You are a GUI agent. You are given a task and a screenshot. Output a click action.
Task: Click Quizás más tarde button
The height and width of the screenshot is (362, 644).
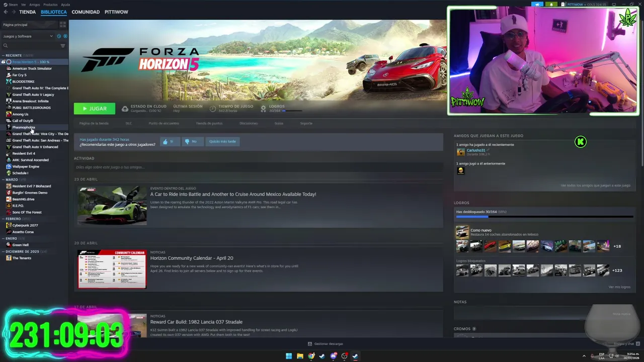tap(222, 141)
